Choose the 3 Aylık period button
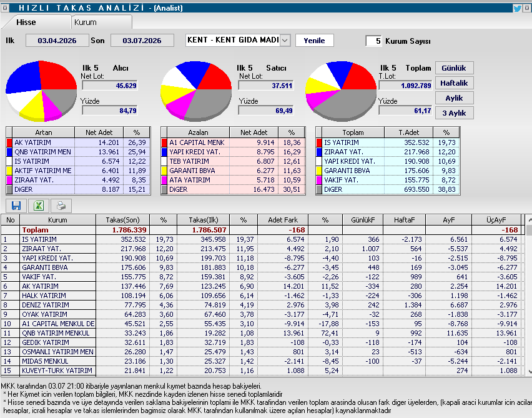Image resolution: width=532 pixels, height=418 pixels. point(454,112)
